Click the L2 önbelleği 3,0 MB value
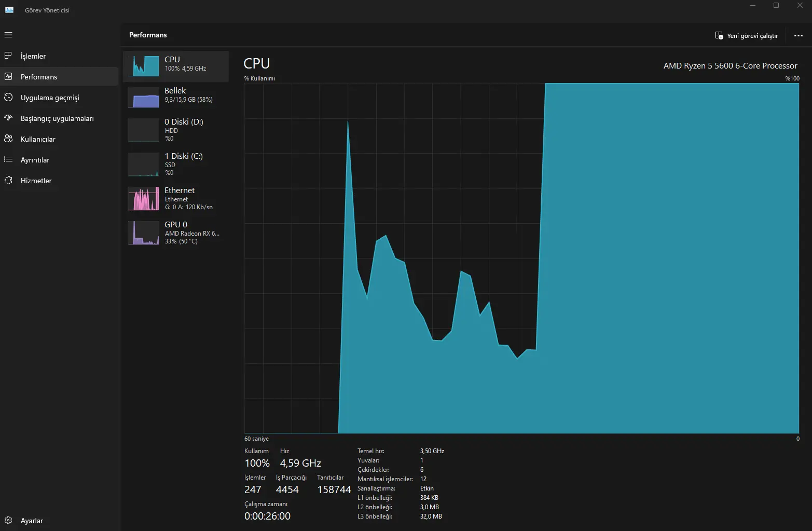Viewport: 812px width, 531px height. click(430, 507)
